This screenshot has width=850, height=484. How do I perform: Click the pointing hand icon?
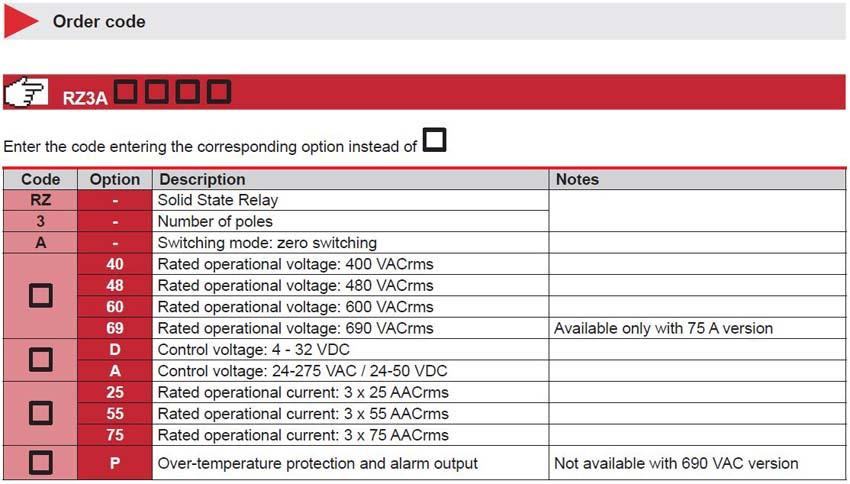point(27,92)
